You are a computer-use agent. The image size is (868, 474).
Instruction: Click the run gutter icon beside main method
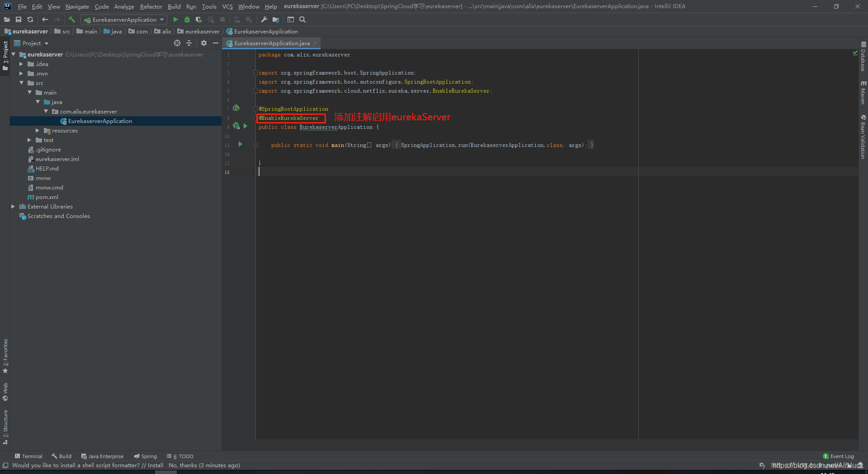pos(241,144)
